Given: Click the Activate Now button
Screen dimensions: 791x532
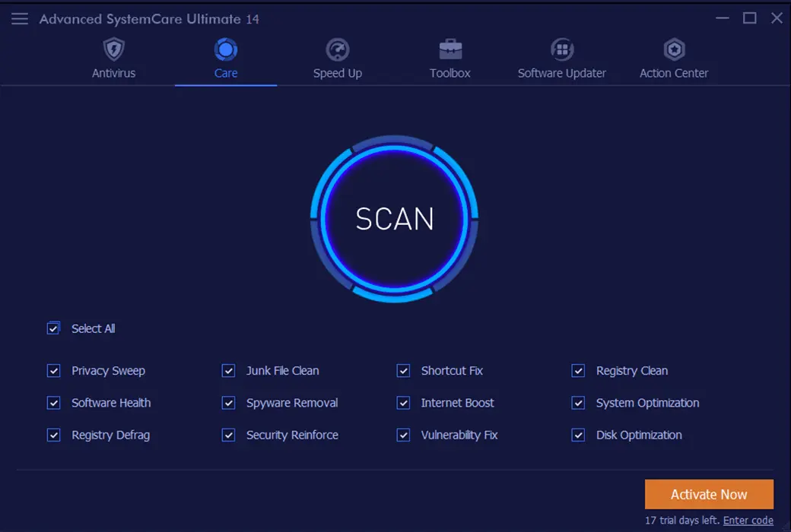Looking at the screenshot, I should tap(709, 494).
